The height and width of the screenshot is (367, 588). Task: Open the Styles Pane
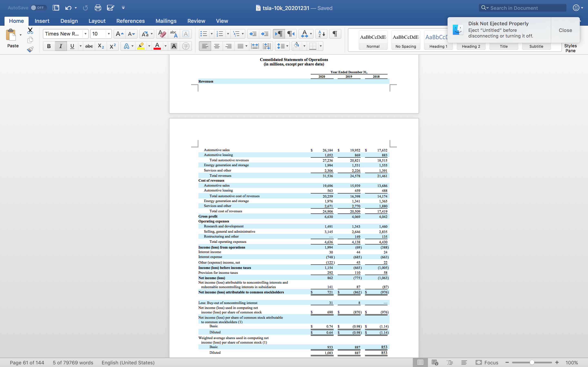point(570,48)
